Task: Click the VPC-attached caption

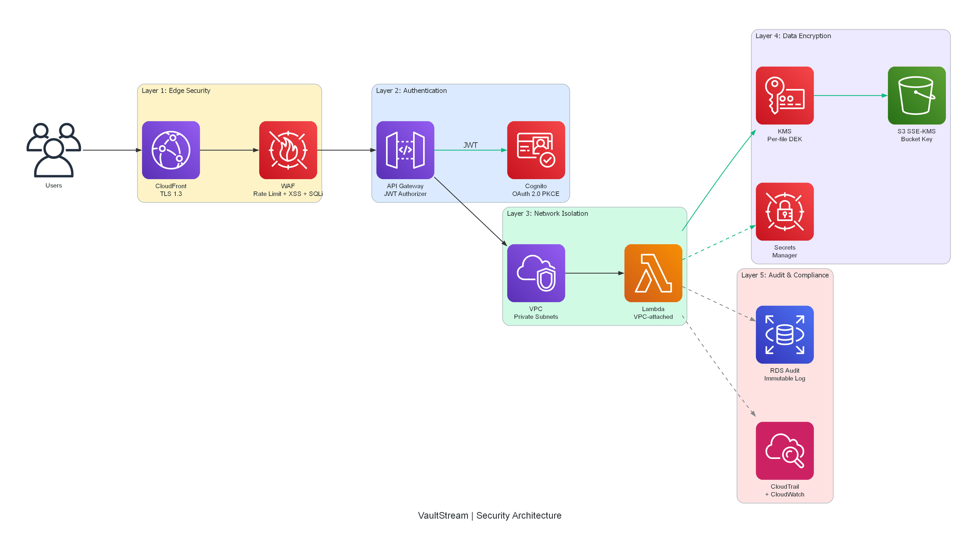Action: click(x=653, y=317)
